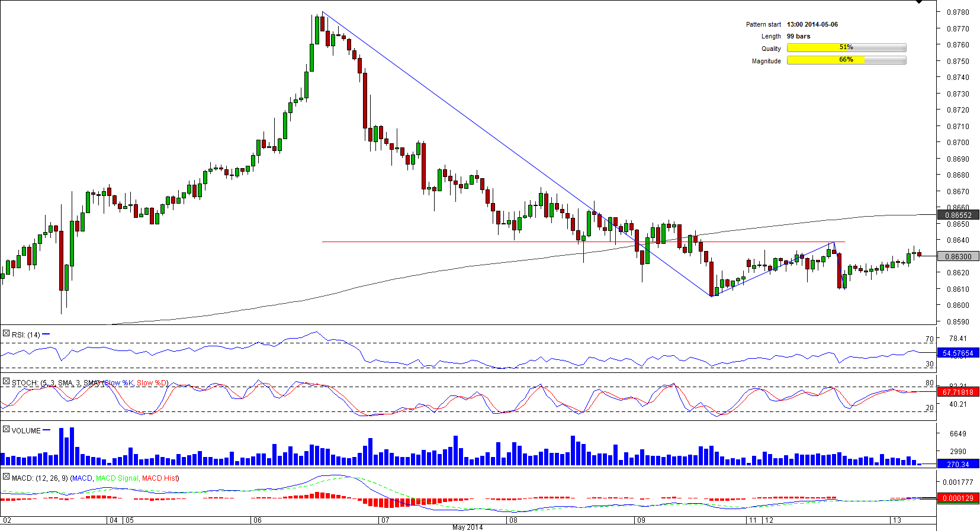Click the blue VOLUME legend line sample
This screenshot has height=531, width=980.
47,430
